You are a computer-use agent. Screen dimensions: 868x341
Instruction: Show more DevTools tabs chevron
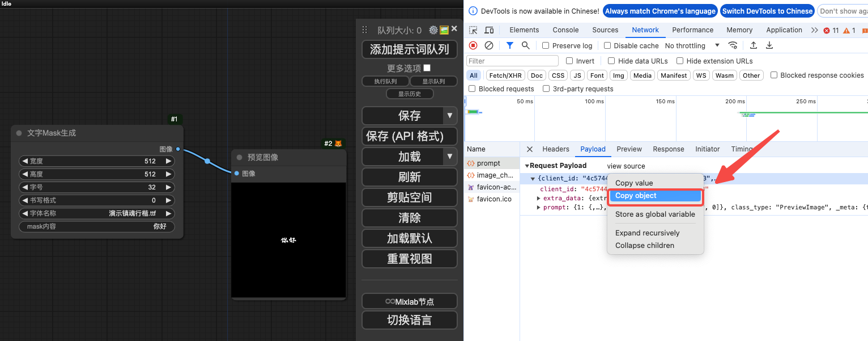814,30
